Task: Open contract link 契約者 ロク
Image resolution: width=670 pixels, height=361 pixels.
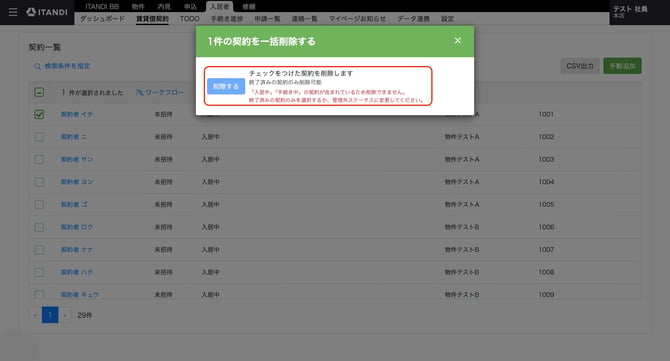Action: pos(76,227)
